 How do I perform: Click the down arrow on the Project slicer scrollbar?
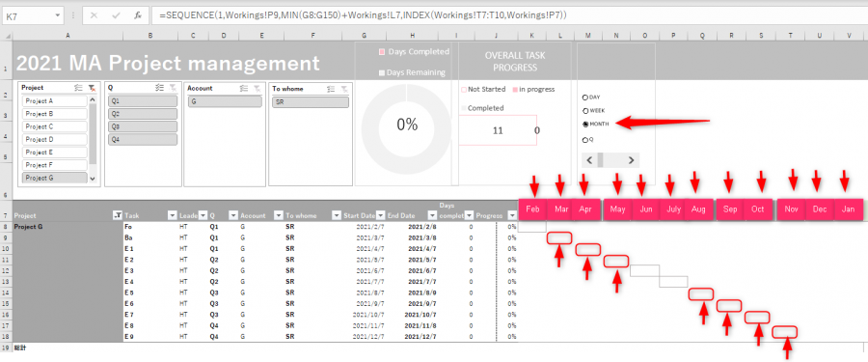tap(93, 179)
